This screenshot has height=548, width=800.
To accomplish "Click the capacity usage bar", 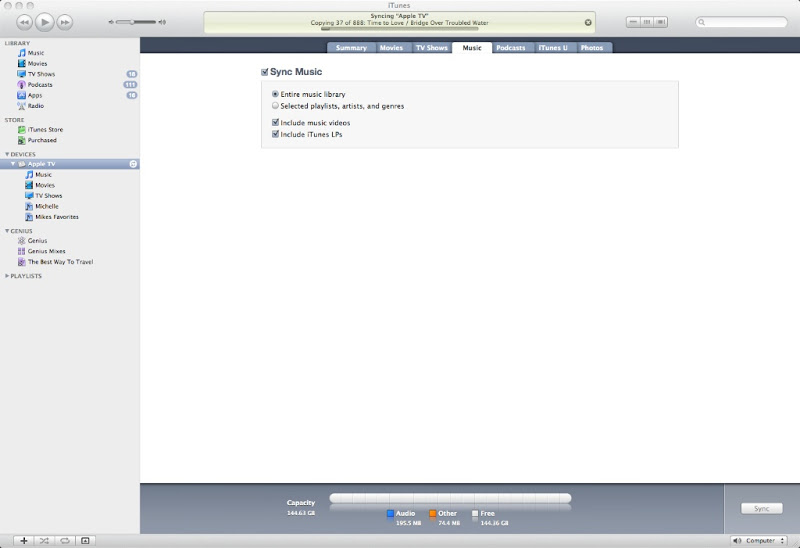I will click(450, 498).
